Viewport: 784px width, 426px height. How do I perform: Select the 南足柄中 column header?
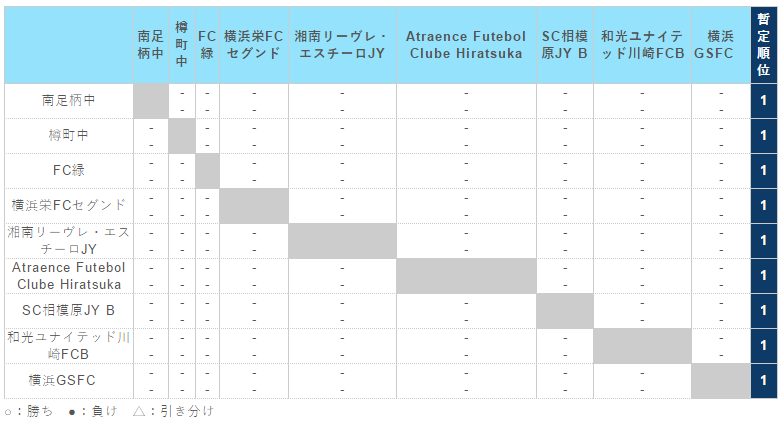[150, 45]
